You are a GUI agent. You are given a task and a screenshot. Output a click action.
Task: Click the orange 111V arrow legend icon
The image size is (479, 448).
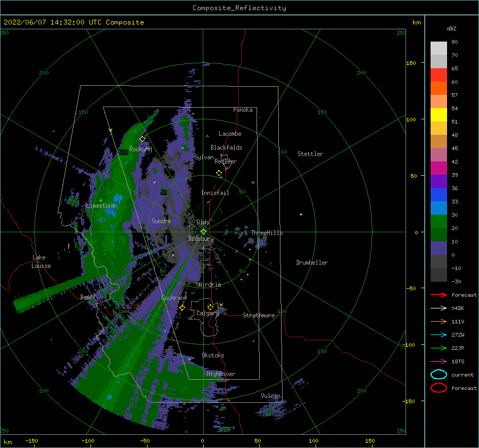pyautogui.click(x=439, y=321)
